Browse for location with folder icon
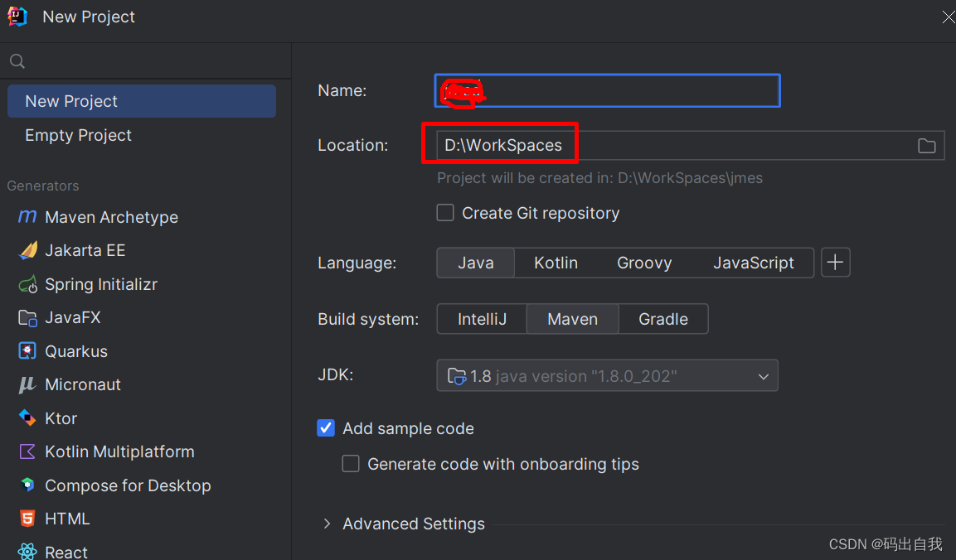Screen dimensions: 956x560 click(x=927, y=146)
